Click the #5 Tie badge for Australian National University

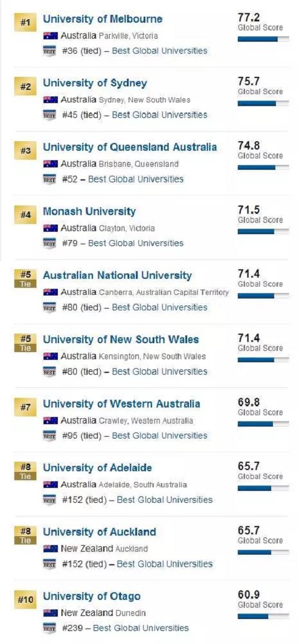pos(26,278)
